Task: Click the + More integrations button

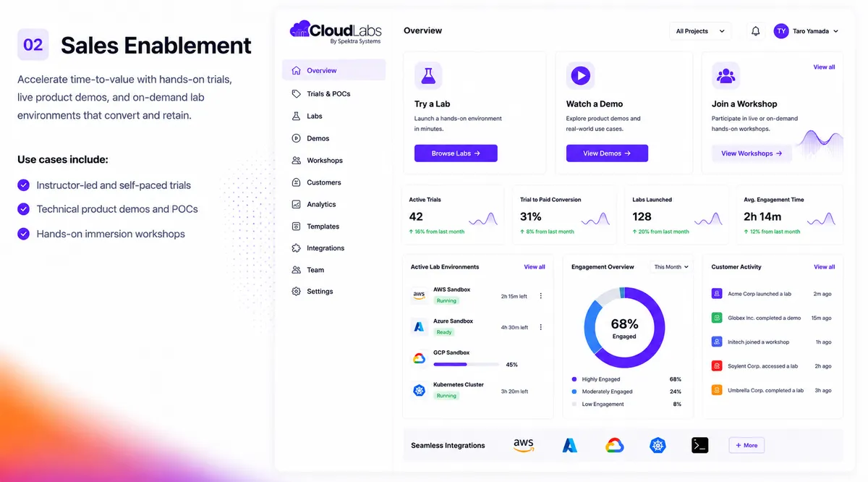Action: tap(746, 446)
